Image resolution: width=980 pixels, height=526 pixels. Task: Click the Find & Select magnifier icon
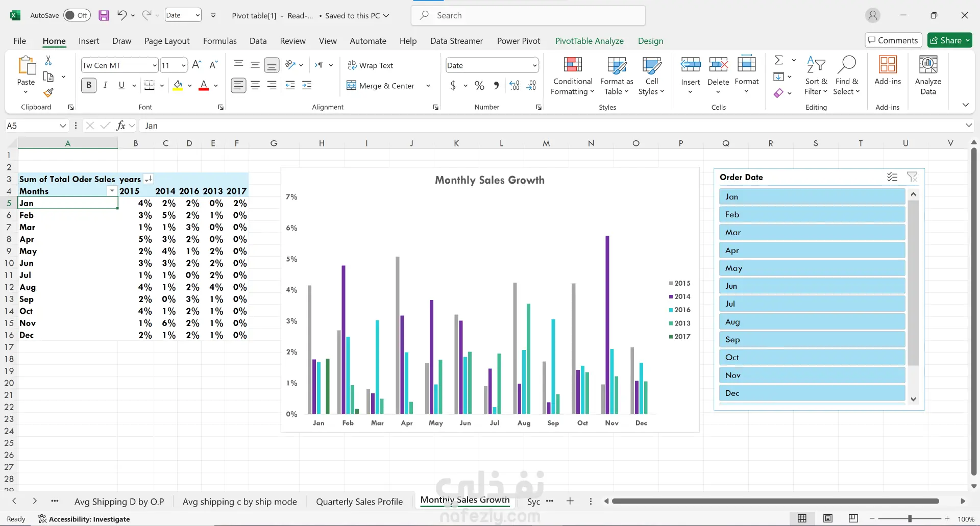[846, 65]
